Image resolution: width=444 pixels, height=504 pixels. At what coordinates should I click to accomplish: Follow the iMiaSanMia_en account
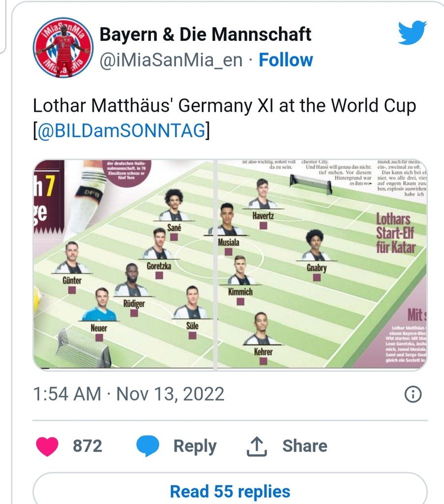(286, 60)
